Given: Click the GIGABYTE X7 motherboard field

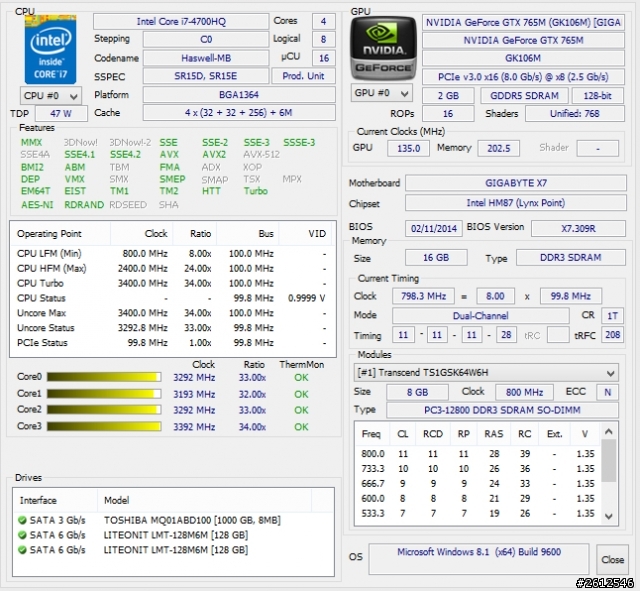Looking at the screenshot, I should click(x=516, y=183).
